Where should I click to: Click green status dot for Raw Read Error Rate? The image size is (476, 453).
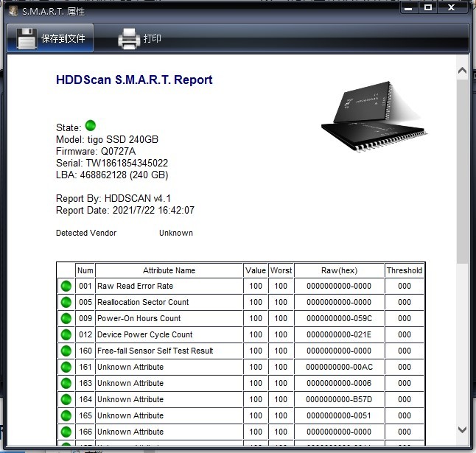66,286
